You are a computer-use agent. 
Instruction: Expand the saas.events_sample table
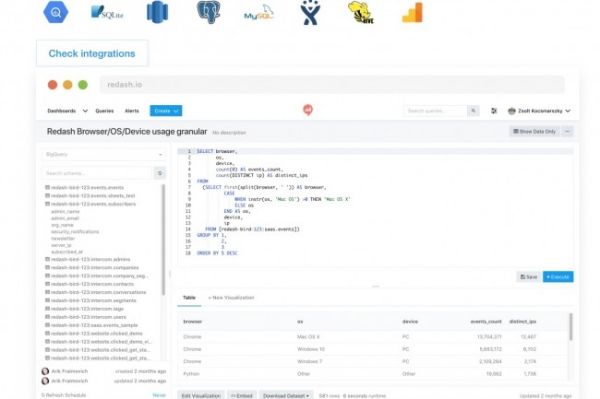point(91,325)
